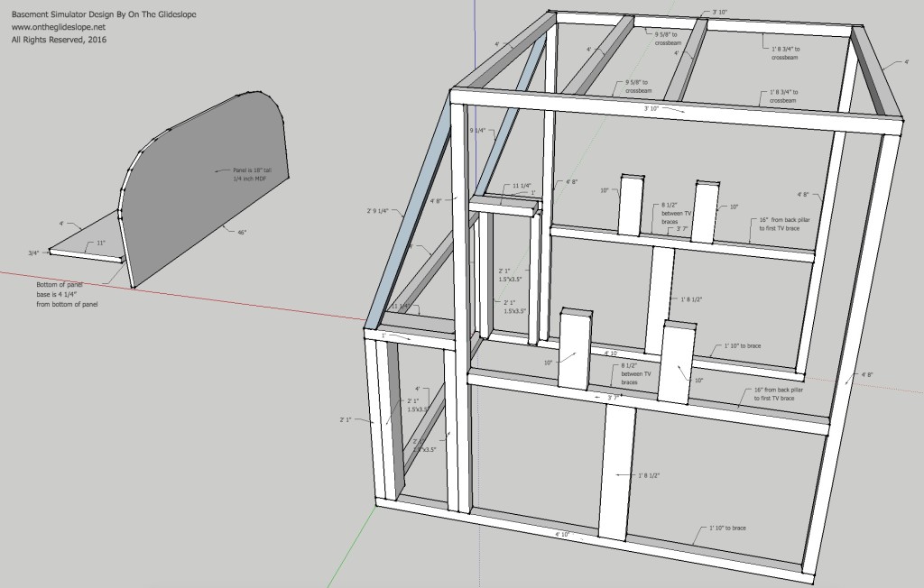Click the "All Rights Reserved, 2016" text
Image resolution: width=924 pixels, height=588 pixels.
click(x=59, y=39)
